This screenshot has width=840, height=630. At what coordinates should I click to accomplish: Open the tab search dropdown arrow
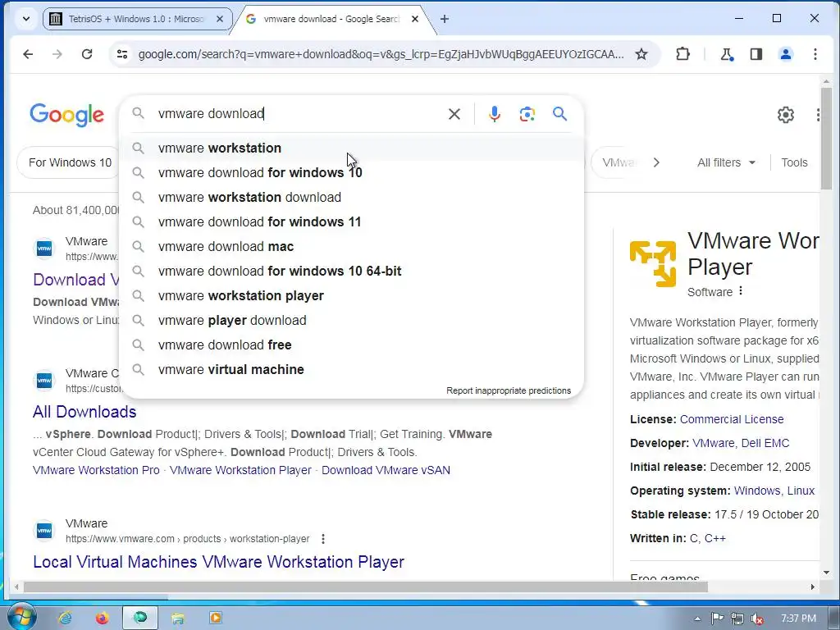25,19
